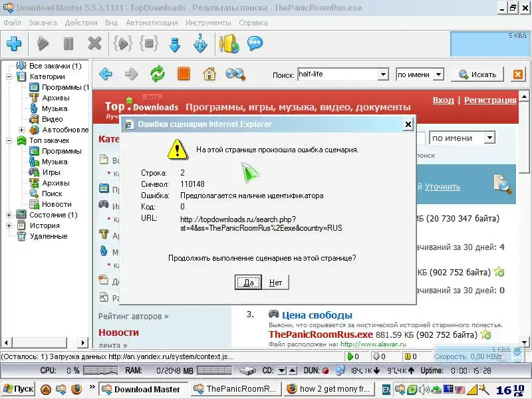This screenshot has width=532, height=399.
Task: Open the Вид menu
Action: coord(111,23)
